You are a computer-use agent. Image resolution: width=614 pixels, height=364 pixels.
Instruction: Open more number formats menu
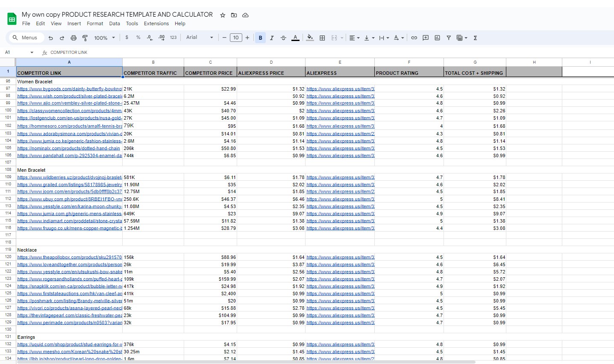tap(173, 38)
